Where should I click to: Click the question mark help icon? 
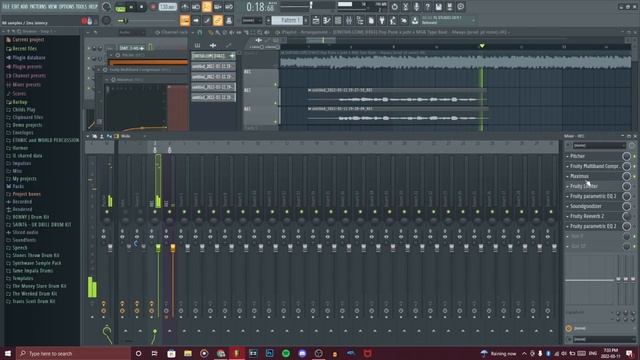point(427,7)
